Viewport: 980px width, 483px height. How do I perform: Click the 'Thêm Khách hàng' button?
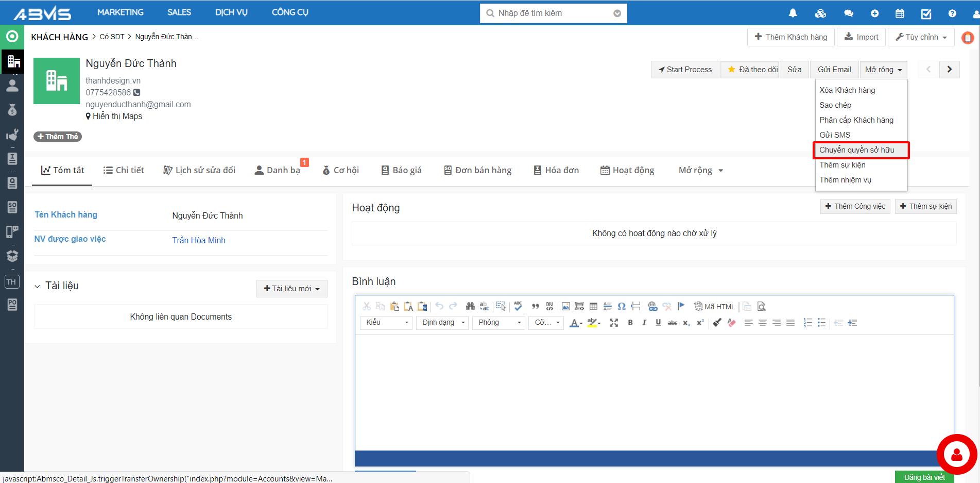click(x=790, y=37)
